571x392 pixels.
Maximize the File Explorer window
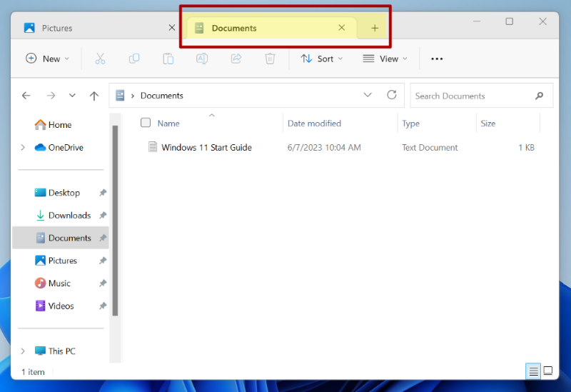coord(509,21)
